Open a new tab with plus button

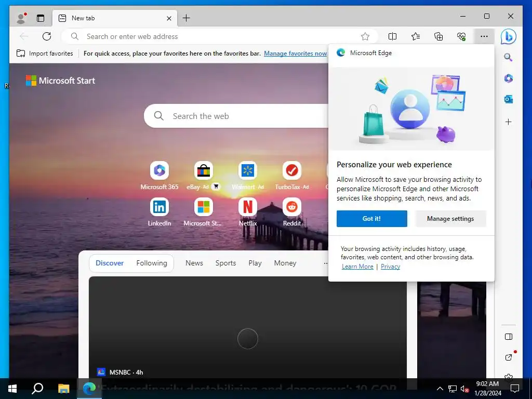pos(187,18)
